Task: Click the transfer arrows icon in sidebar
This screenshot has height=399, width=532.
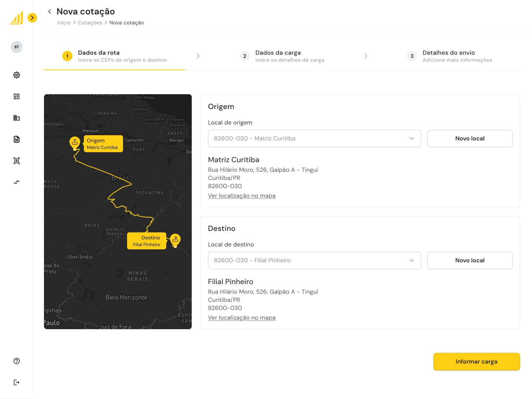Action: (17, 182)
